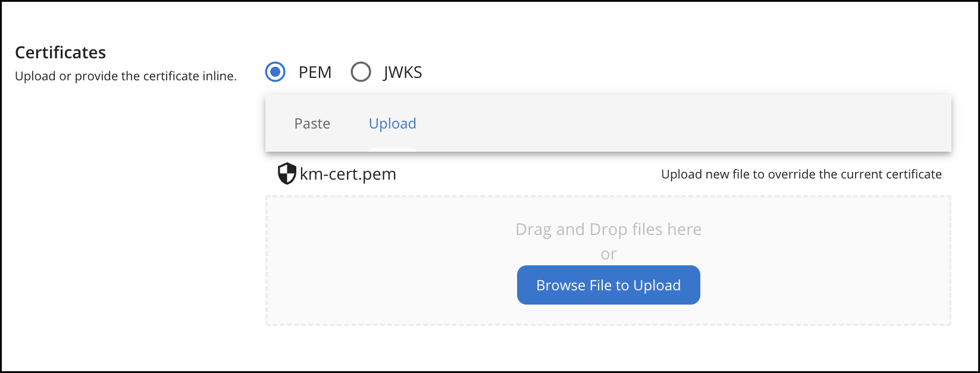Click the "or" separator in the drop zone

608,255
